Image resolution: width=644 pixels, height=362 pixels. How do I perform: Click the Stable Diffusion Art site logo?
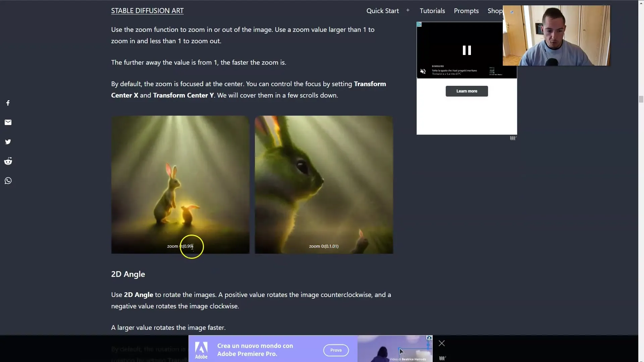point(147,10)
